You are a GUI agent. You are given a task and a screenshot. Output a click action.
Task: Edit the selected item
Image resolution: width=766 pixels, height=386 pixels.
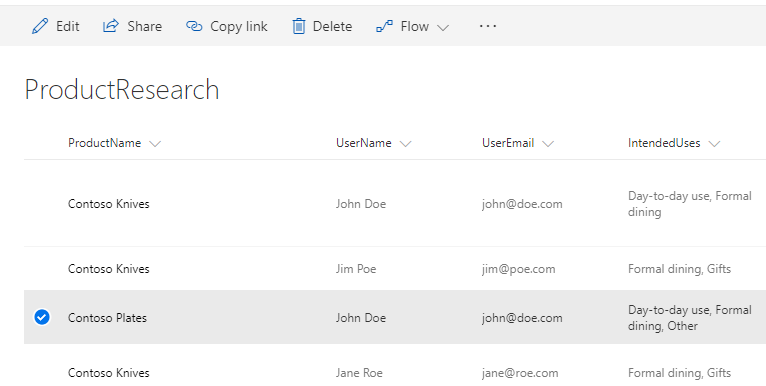pos(55,26)
